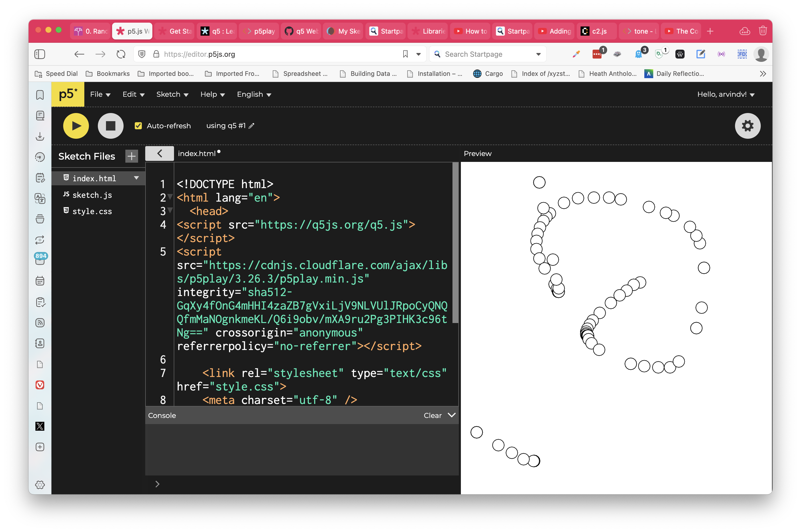Open the Downloads panel in the sidebar
Screen dimensions: 801x532
click(40, 136)
